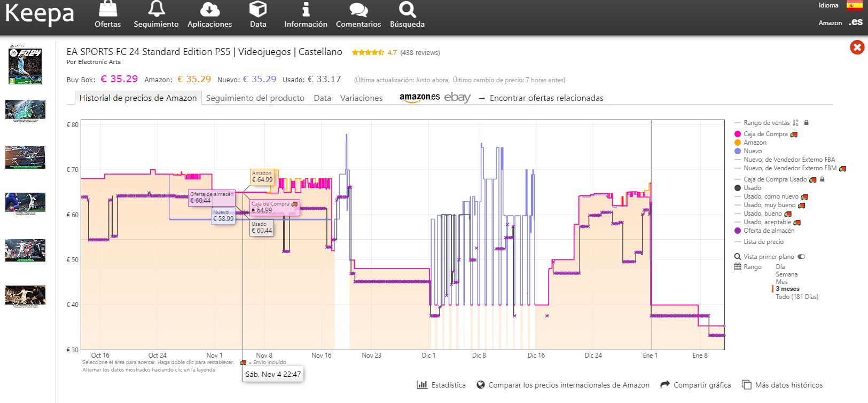Viewport: 868px width, 403px height.
Task: Switch to the Data tab under product title
Action: pos(322,98)
